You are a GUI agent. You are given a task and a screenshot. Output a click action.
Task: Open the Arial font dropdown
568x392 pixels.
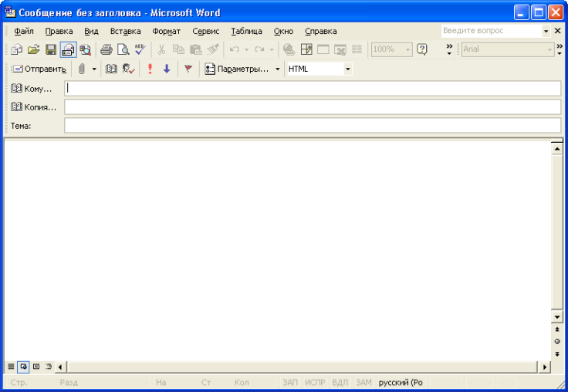[x=549, y=49]
